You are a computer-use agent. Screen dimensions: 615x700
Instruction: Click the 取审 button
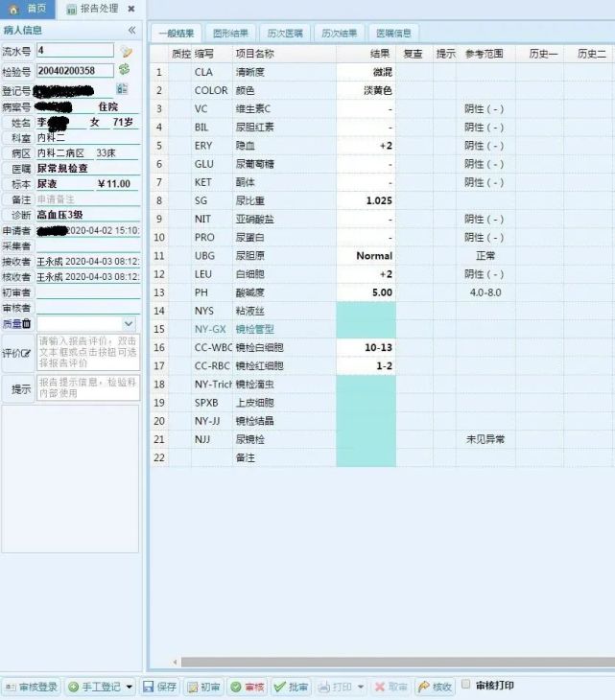[391, 687]
